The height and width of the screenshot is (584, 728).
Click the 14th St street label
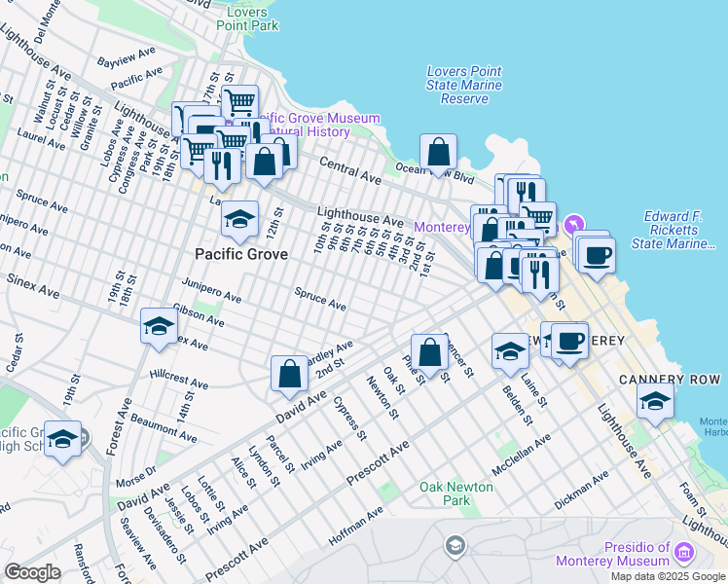pyautogui.click(x=185, y=407)
